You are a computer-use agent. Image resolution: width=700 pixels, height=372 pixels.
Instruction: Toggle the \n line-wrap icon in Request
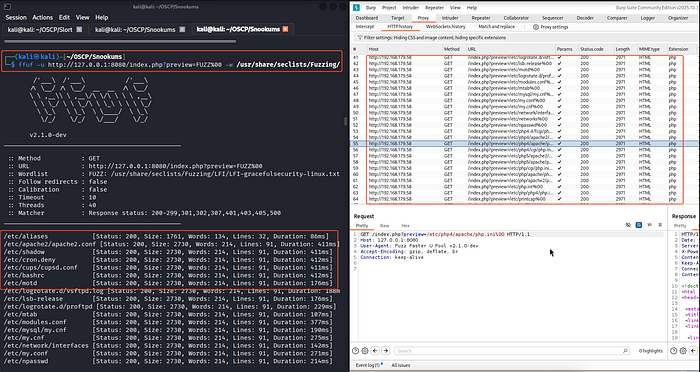[650, 225]
